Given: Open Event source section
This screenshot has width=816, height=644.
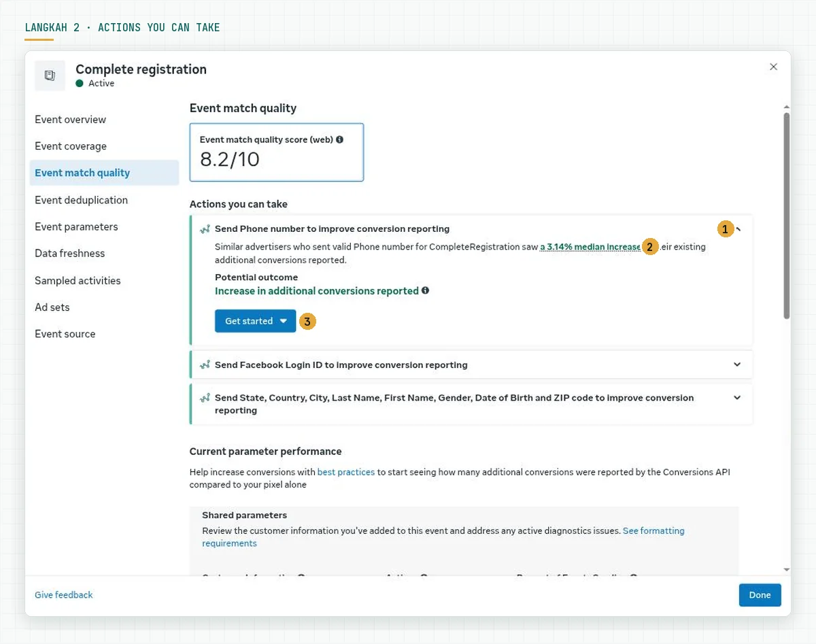Looking at the screenshot, I should click(104, 334).
